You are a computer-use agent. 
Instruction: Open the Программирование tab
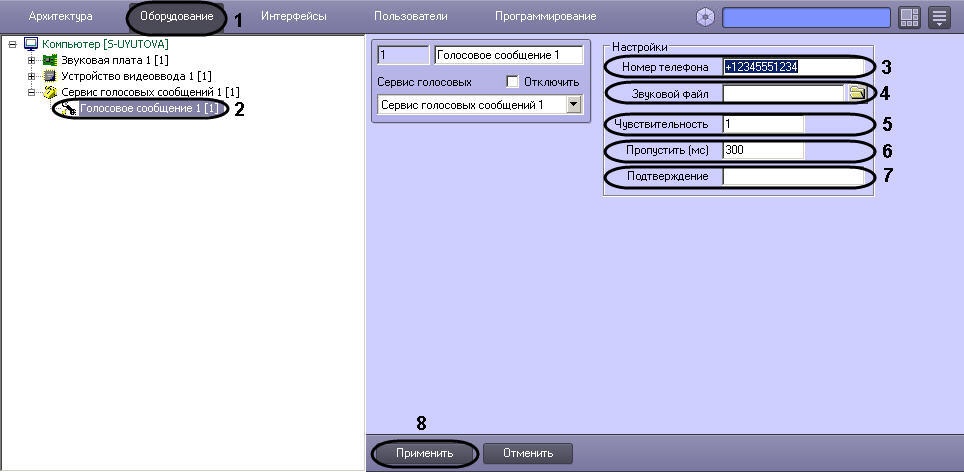(545, 16)
